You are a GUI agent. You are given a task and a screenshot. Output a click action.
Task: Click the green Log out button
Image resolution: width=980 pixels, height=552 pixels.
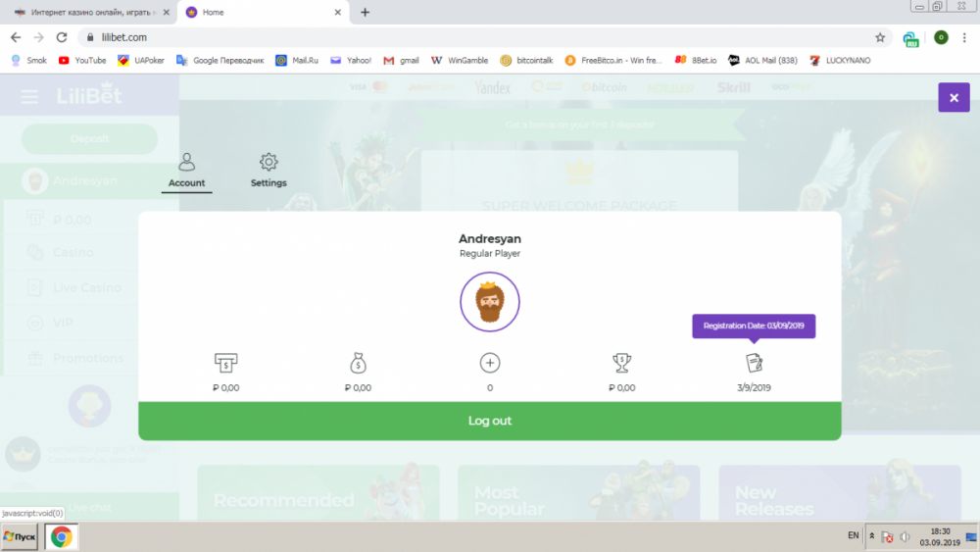pos(489,421)
